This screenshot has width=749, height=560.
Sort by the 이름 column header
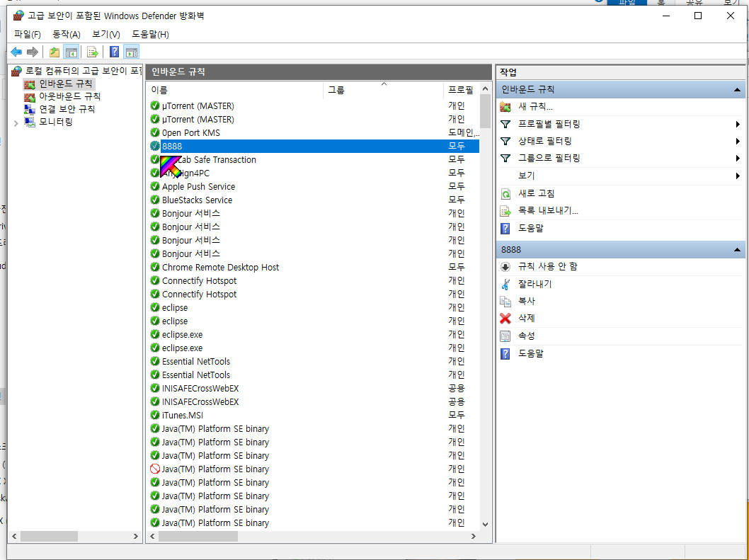(235, 90)
